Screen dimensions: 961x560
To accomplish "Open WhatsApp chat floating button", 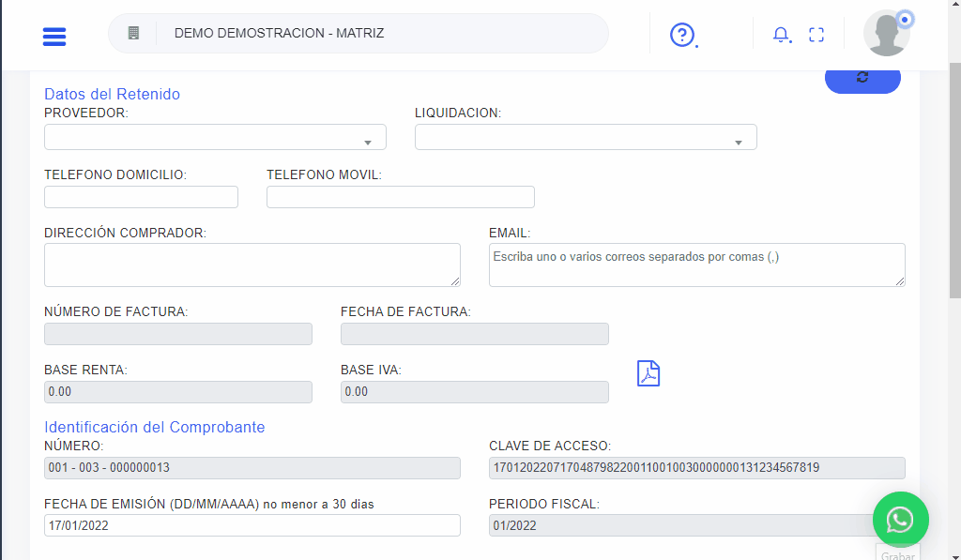I will point(900,519).
